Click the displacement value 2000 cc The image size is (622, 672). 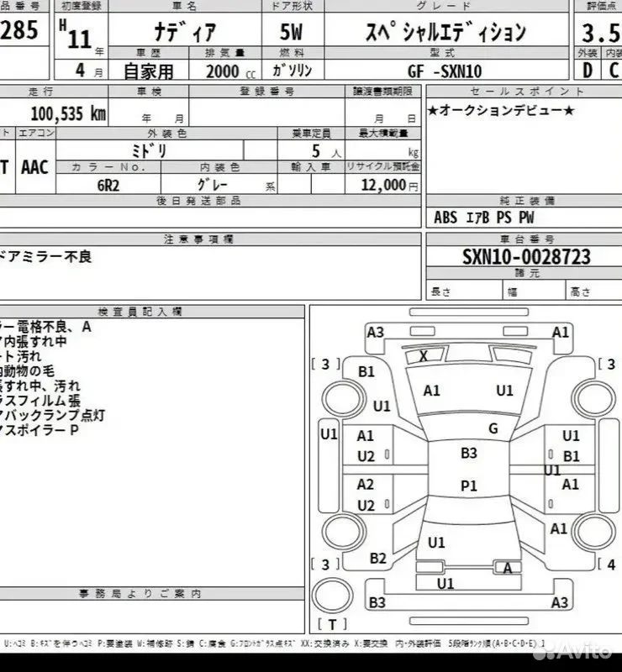click(x=231, y=71)
